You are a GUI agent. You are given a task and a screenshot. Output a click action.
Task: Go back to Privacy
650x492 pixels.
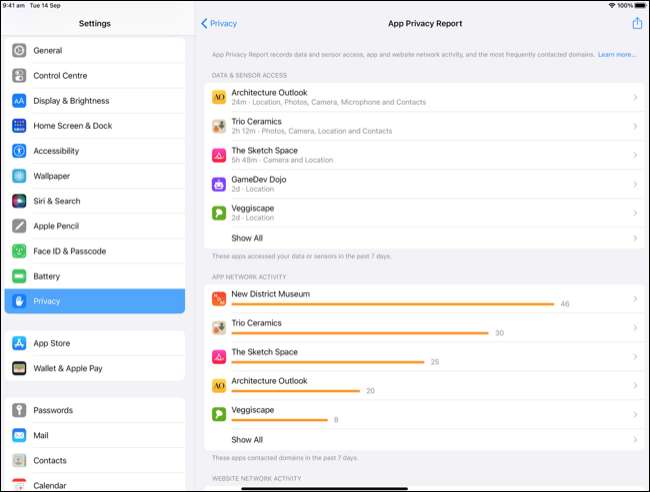tap(219, 23)
